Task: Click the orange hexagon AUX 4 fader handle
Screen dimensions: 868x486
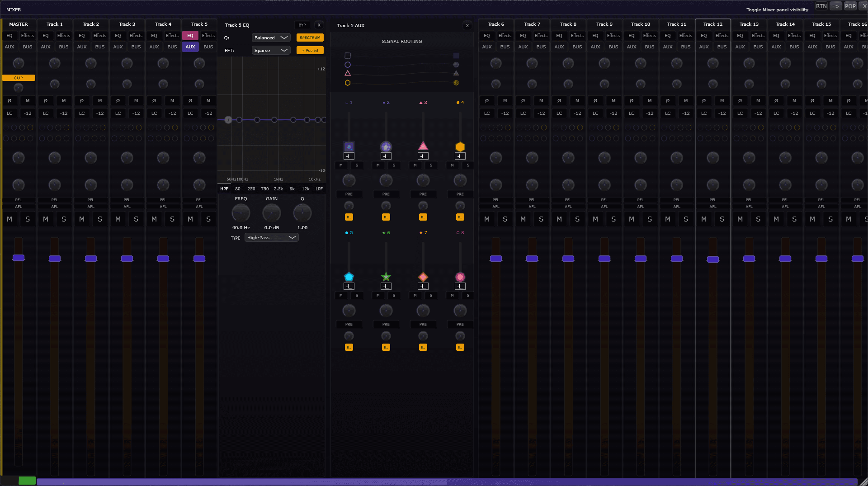Action: [460, 146]
